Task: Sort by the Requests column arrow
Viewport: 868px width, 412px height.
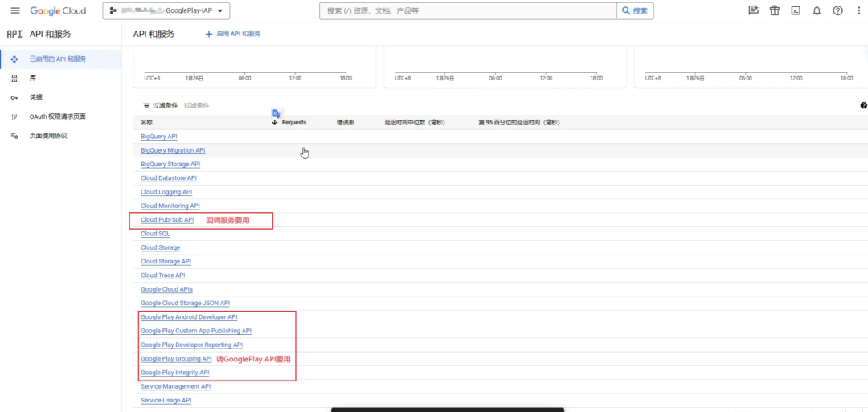Action: coord(275,123)
